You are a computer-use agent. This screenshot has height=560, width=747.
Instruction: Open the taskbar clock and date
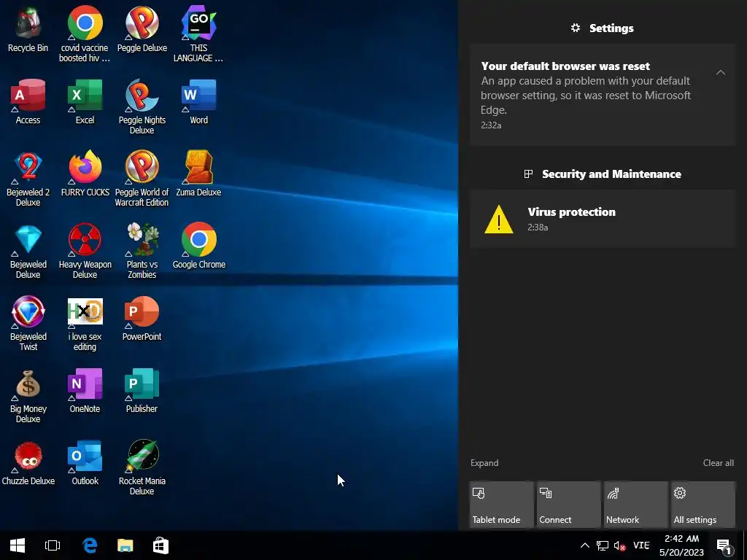coord(682,545)
